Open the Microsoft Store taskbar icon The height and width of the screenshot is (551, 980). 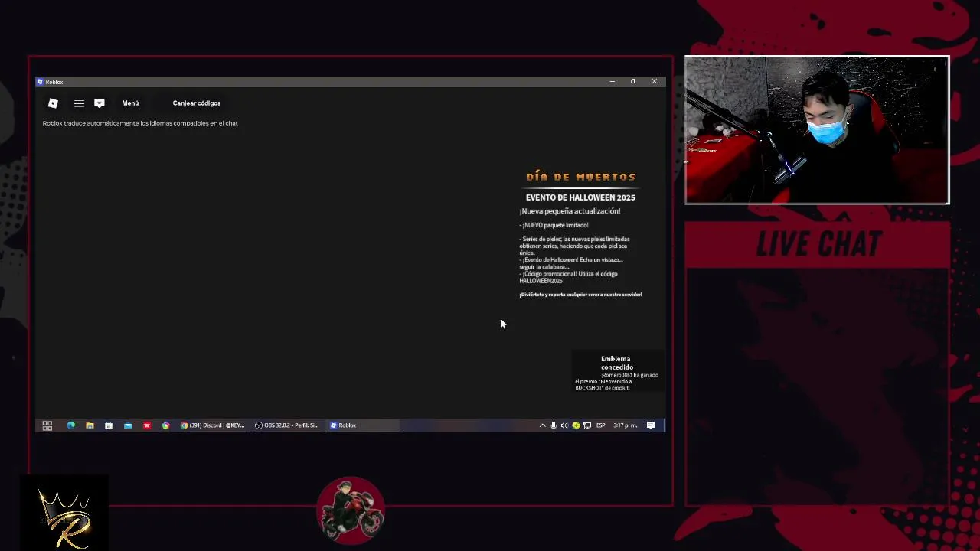pyautogui.click(x=109, y=425)
